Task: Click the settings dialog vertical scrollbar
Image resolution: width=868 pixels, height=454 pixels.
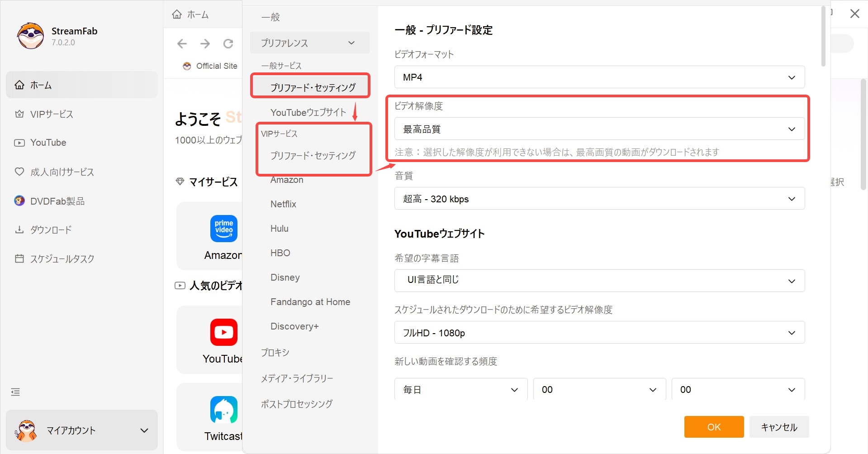Action: tap(823, 36)
